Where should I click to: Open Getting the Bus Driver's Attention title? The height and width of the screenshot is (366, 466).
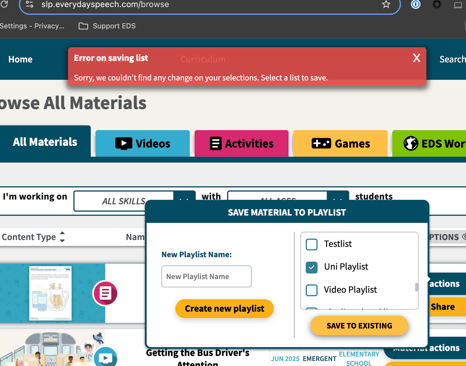pos(198,357)
